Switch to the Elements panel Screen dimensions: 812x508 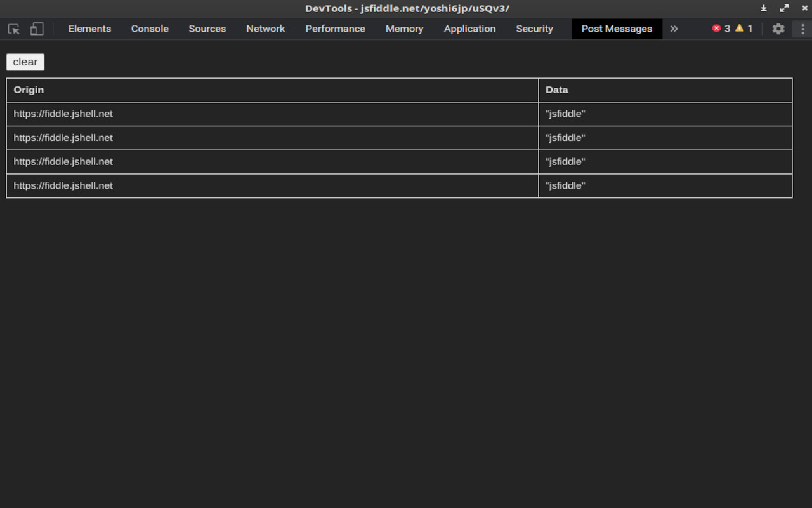click(89, 29)
